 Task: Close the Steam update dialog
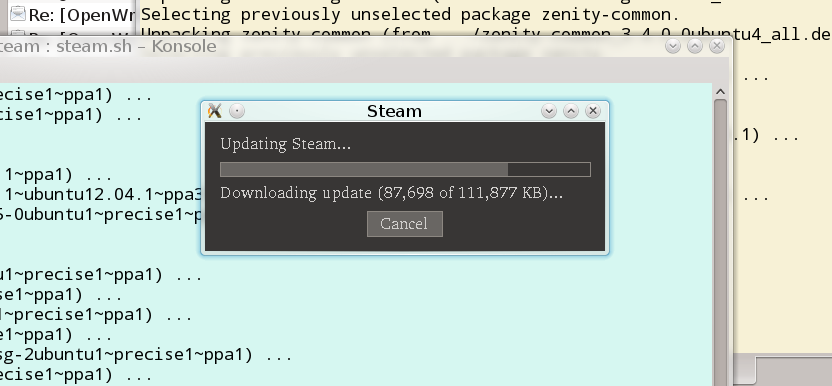coord(593,110)
